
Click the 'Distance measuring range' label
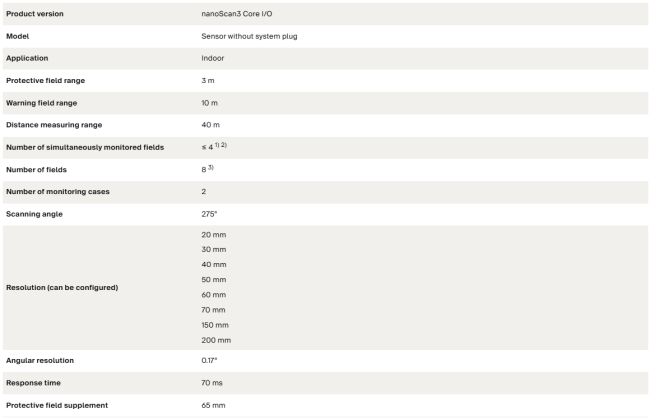54,125
